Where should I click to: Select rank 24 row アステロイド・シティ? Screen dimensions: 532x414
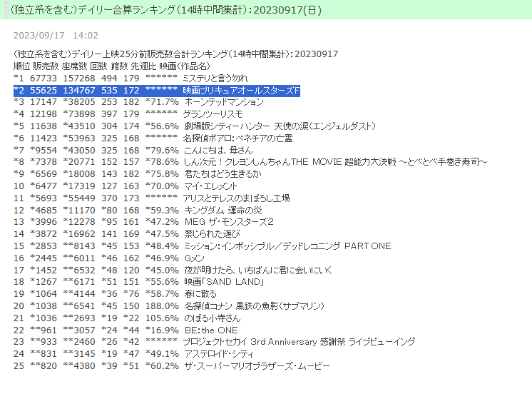coord(133,354)
